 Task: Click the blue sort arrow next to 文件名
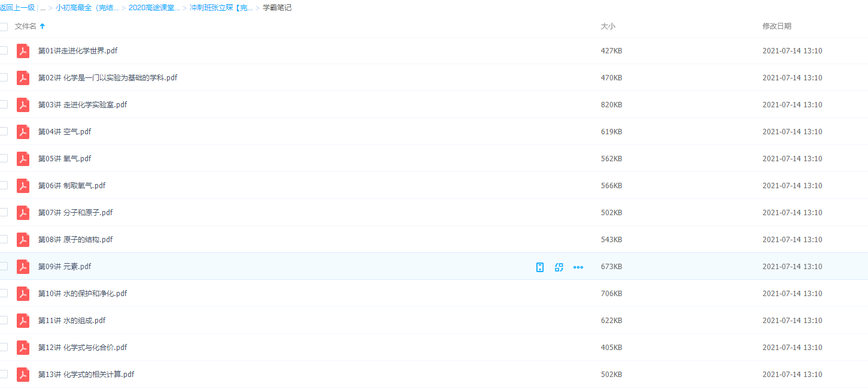(x=43, y=26)
